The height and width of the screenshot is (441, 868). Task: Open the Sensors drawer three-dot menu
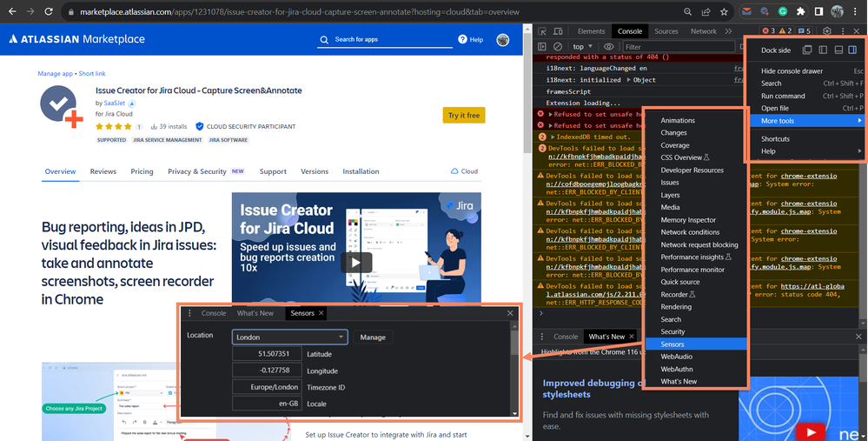pyautogui.click(x=189, y=313)
